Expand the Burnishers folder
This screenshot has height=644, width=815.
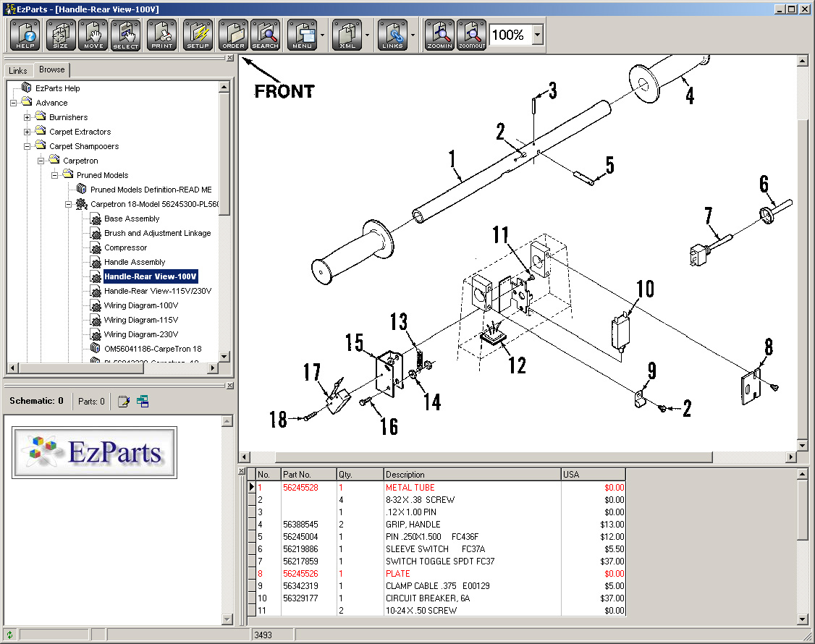pyautogui.click(x=27, y=117)
